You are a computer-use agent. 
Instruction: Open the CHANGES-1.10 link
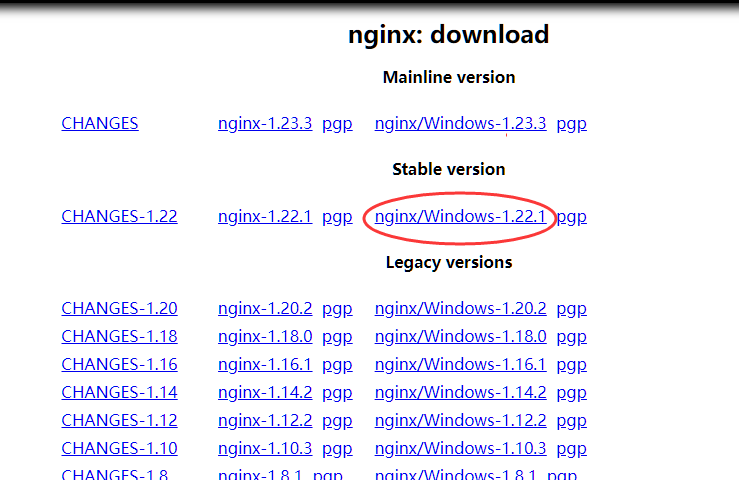119,448
